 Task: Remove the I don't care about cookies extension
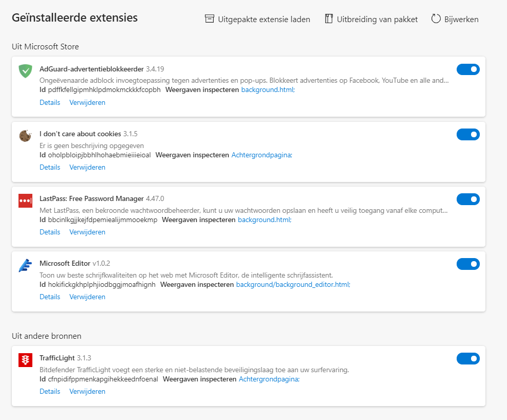(x=87, y=167)
